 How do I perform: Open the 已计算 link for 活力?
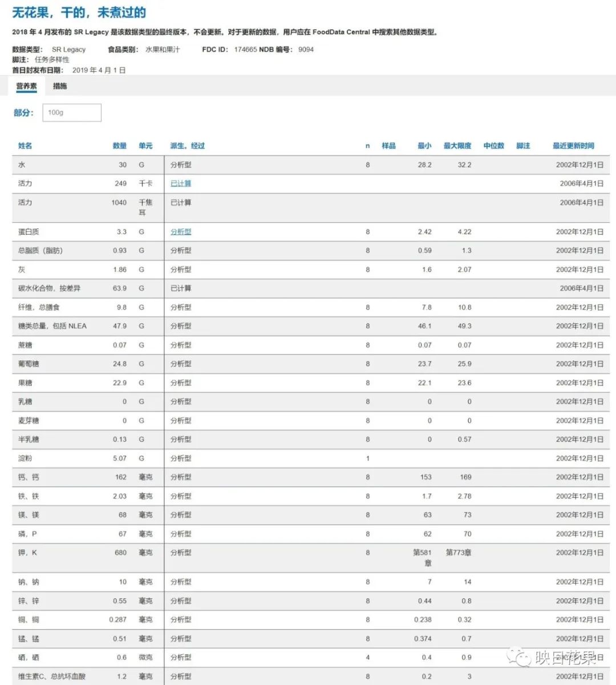pyautogui.click(x=181, y=184)
